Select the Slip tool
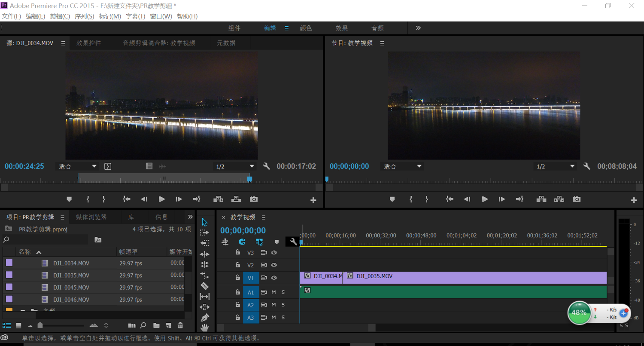This screenshot has height=346, width=644. pyautogui.click(x=205, y=297)
